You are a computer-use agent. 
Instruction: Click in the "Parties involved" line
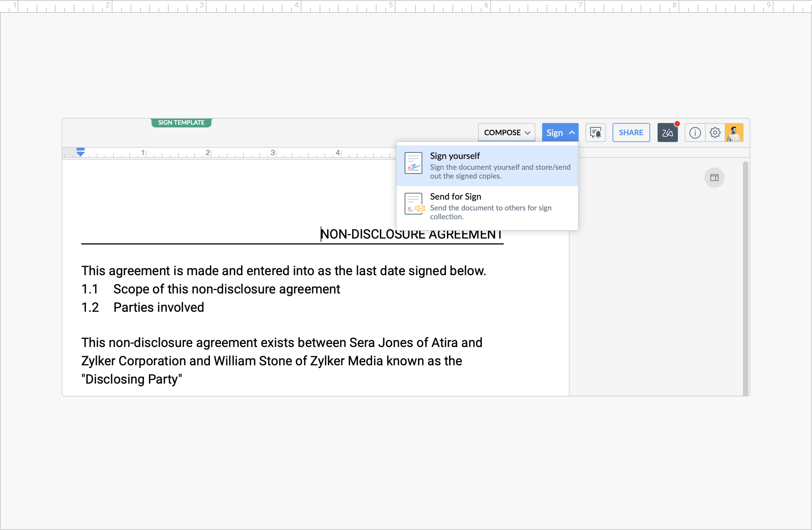click(159, 307)
